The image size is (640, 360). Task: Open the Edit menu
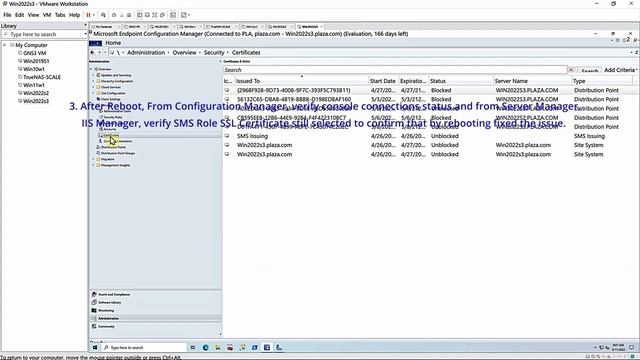point(20,15)
